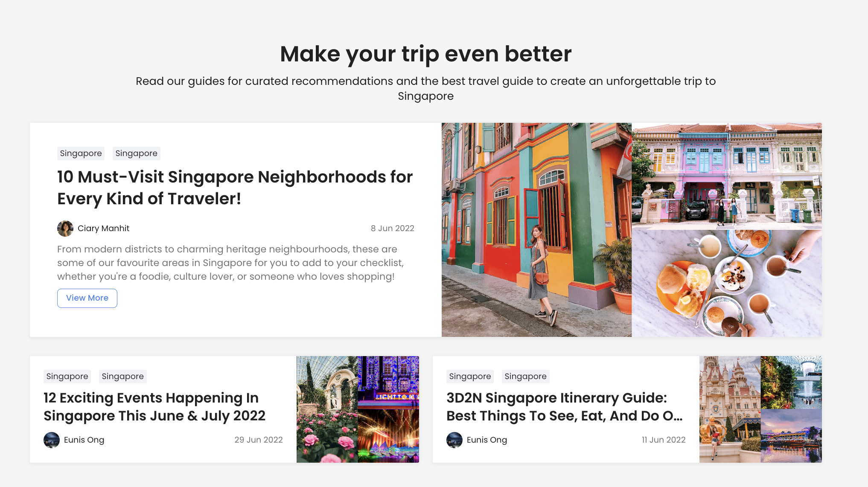Open the 10 Must-Visit Singapore Neighborhoods headline

pyautogui.click(x=235, y=188)
